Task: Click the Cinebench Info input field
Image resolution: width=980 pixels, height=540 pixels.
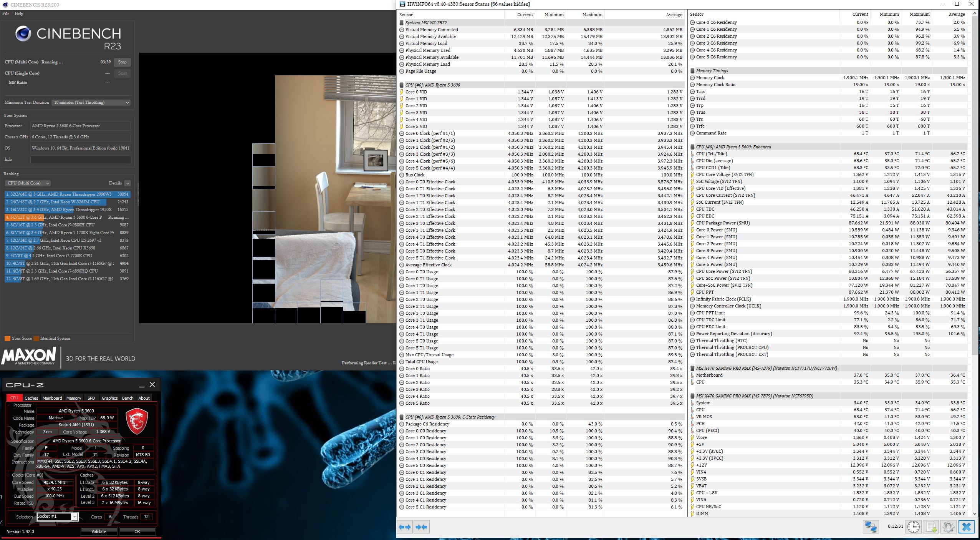Action: coord(81,159)
